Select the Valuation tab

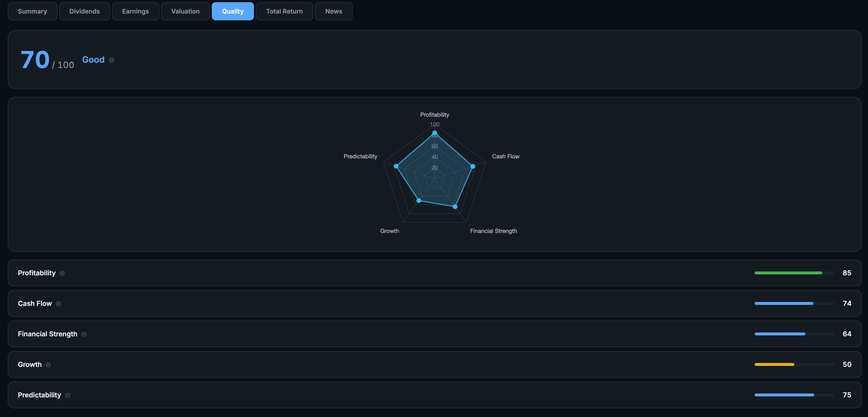[185, 11]
